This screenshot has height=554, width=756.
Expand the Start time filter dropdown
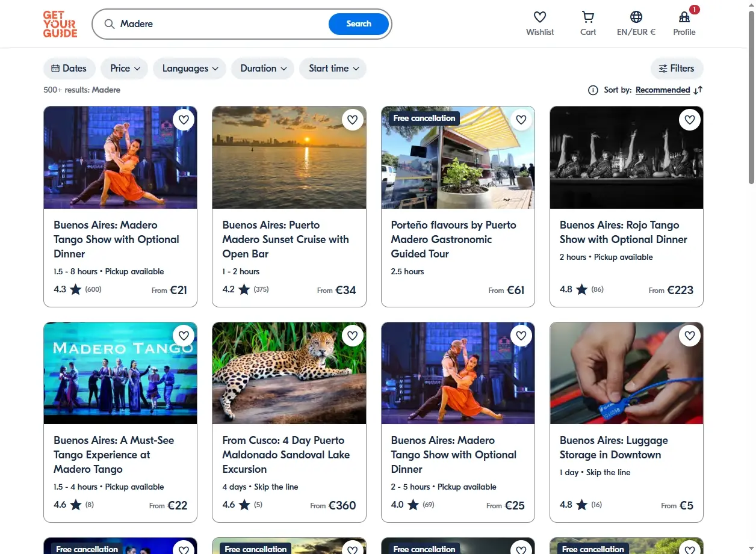click(333, 69)
